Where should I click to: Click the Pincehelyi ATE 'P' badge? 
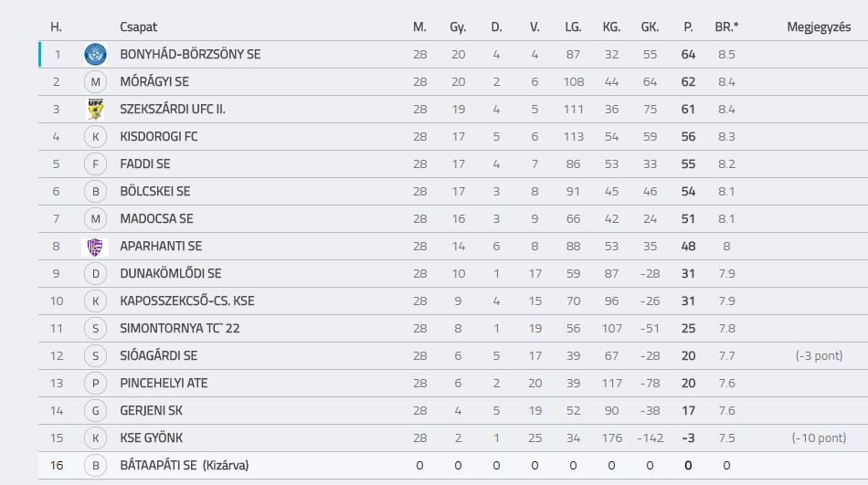95,383
